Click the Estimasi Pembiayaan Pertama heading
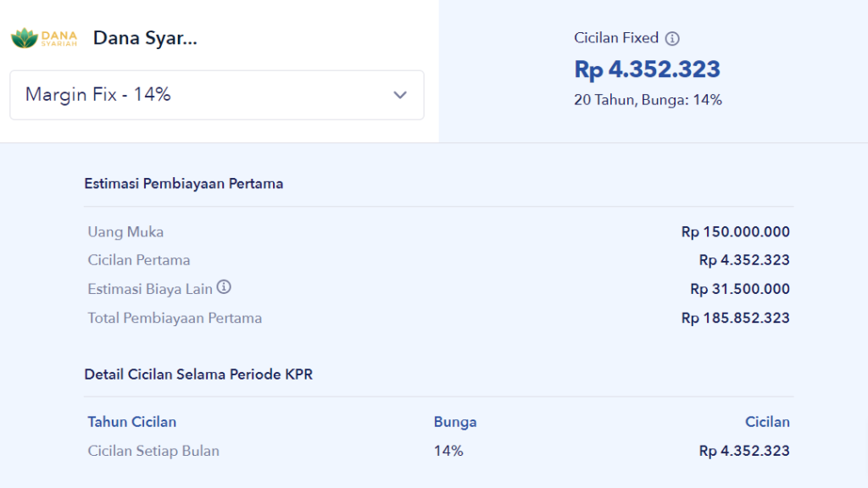This screenshot has width=868, height=488. click(x=183, y=183)
